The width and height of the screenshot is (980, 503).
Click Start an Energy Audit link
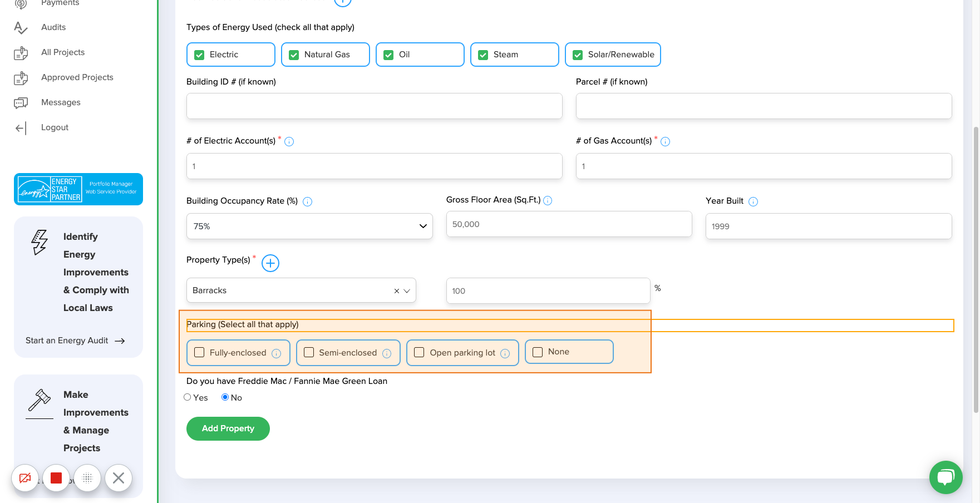(67, 341)
